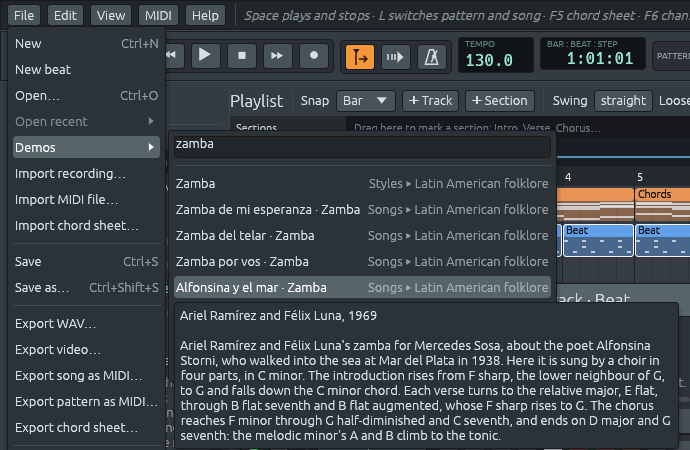Select Export chord sheet… entry
This screenshot has width=690, height=450.
[x=86, y=427]
